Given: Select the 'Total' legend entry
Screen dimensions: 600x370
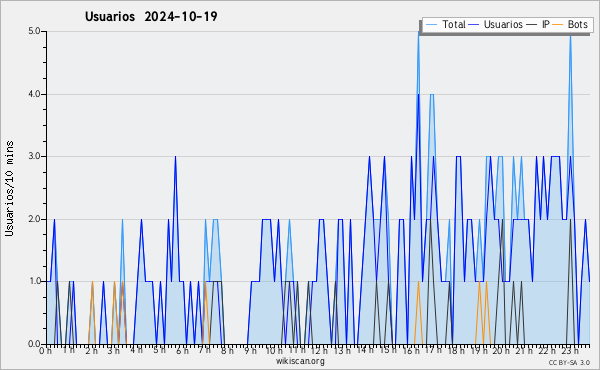Looking at the screenshot, I should pos(454,24).
